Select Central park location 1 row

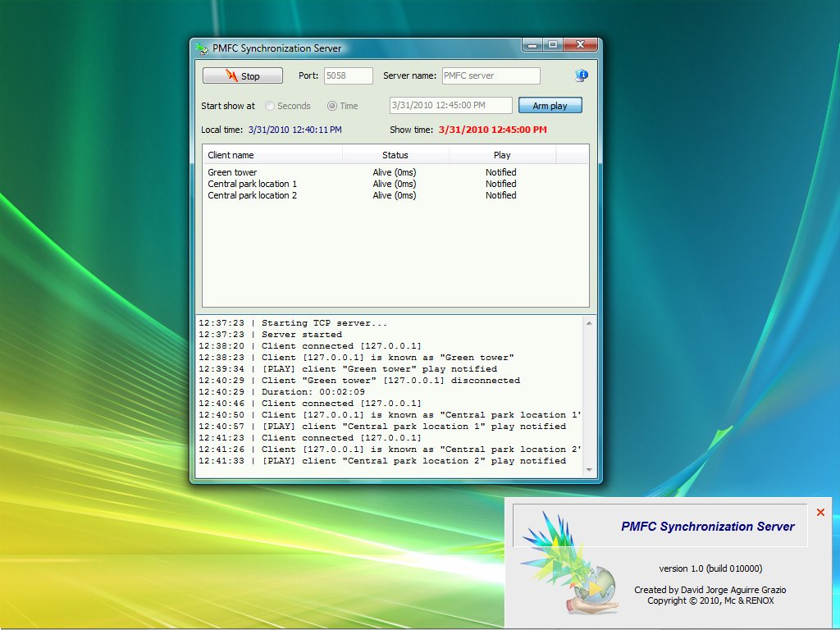(395, 184)
